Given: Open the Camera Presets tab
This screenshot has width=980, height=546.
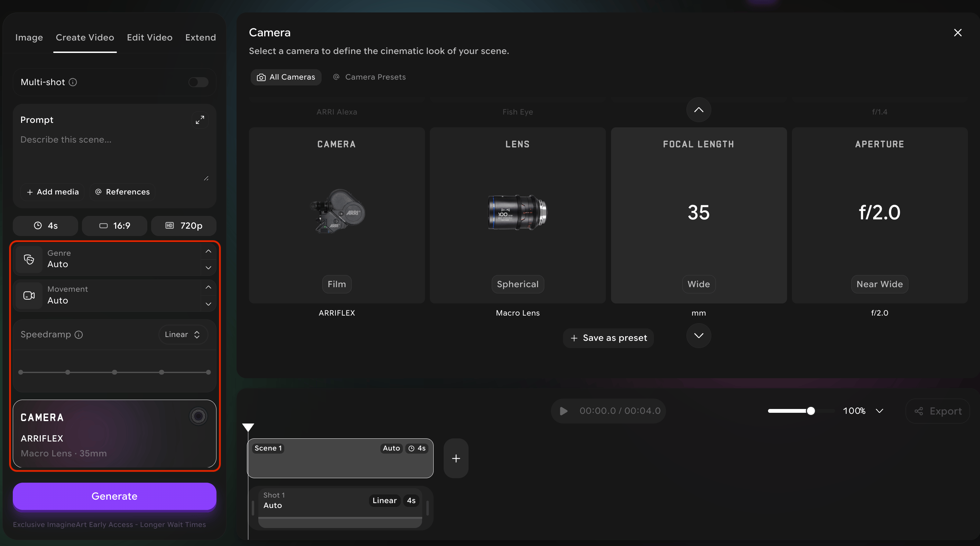Looking at the screenshot, I should click(369, 77).
